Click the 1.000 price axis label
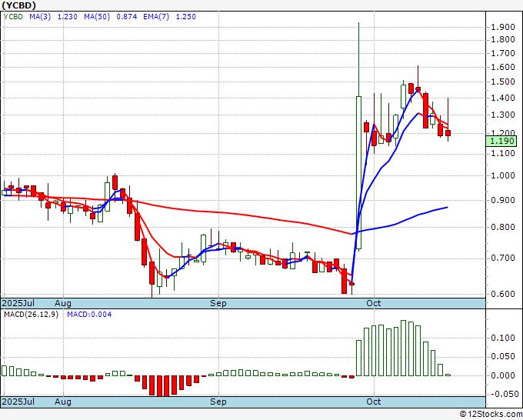Viewport: 523px width, 420px height. [x=503, y=176]
